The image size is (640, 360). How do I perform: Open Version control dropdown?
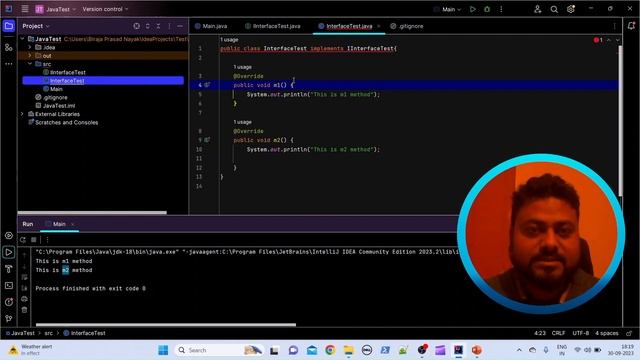tap(105, 9)
